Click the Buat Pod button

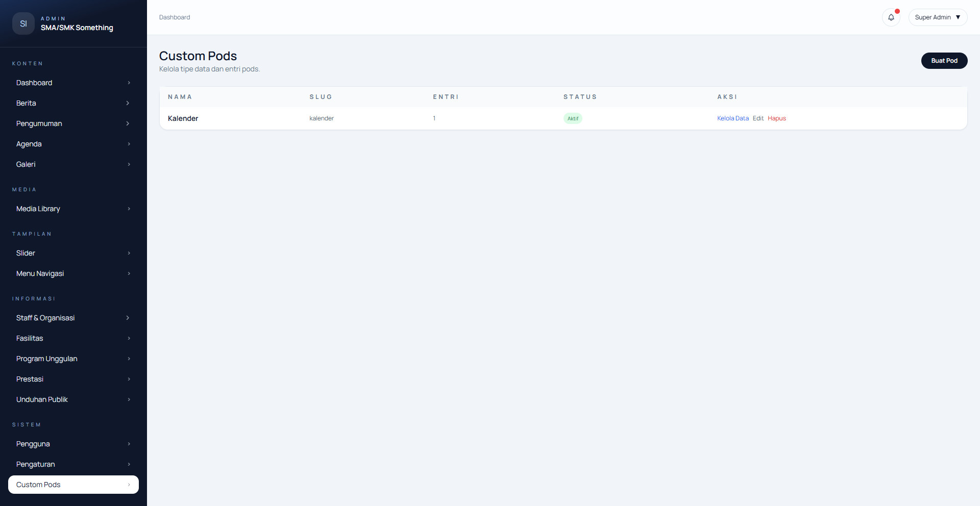point(944,61)
